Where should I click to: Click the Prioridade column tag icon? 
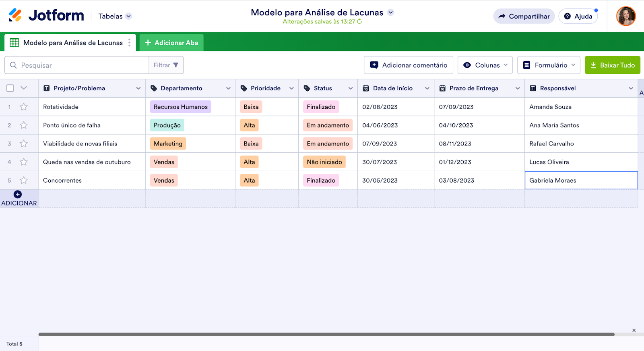point(244,88)
